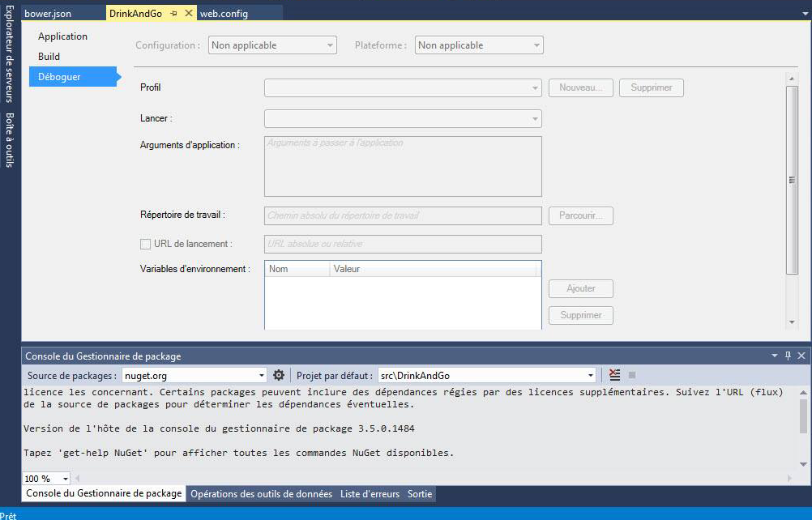Open the Explorateur de serveurs side panel
Screen dimensions: 812x520
pyautogui.click(x=10, y=53)
